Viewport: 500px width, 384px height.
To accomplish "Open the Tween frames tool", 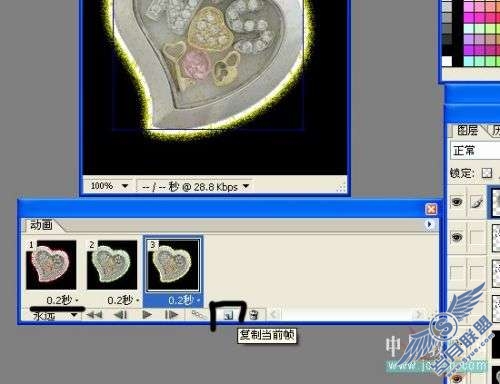I will click(x=199, y=315).
